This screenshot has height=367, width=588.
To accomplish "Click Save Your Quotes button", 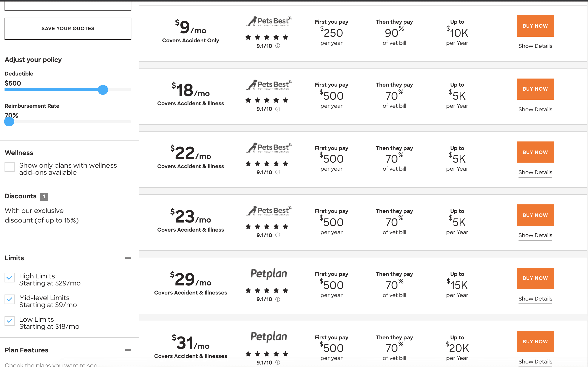I will (68, 29).
